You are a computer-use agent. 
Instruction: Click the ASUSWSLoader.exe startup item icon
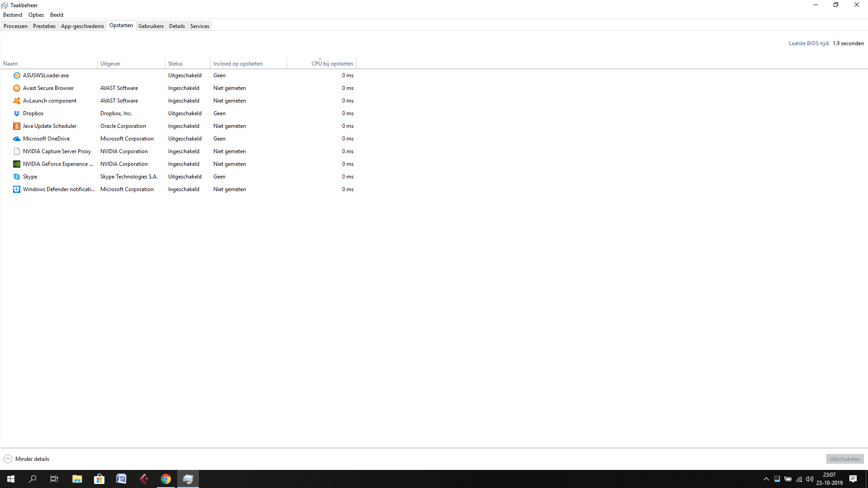17,75
